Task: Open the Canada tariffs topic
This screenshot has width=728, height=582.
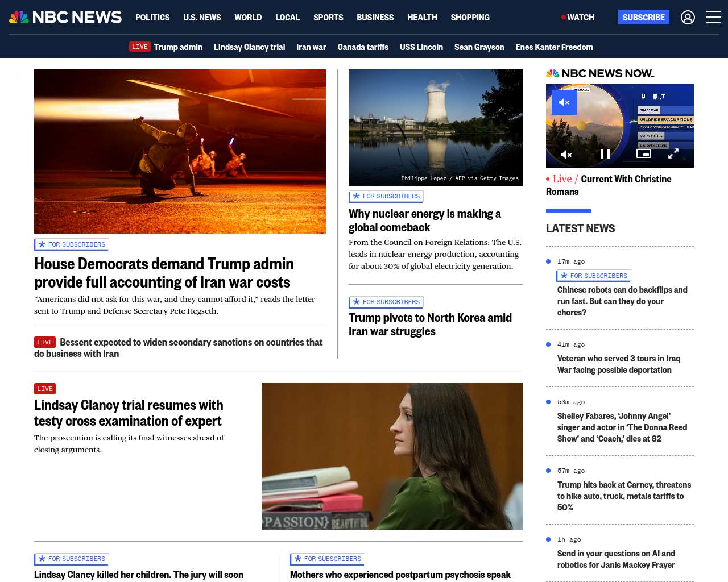Action: click(x=363, y=47)
